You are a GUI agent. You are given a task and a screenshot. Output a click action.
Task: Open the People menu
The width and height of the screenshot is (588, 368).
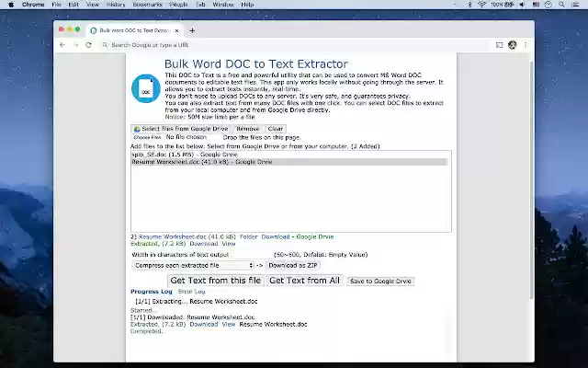[178, 5]
